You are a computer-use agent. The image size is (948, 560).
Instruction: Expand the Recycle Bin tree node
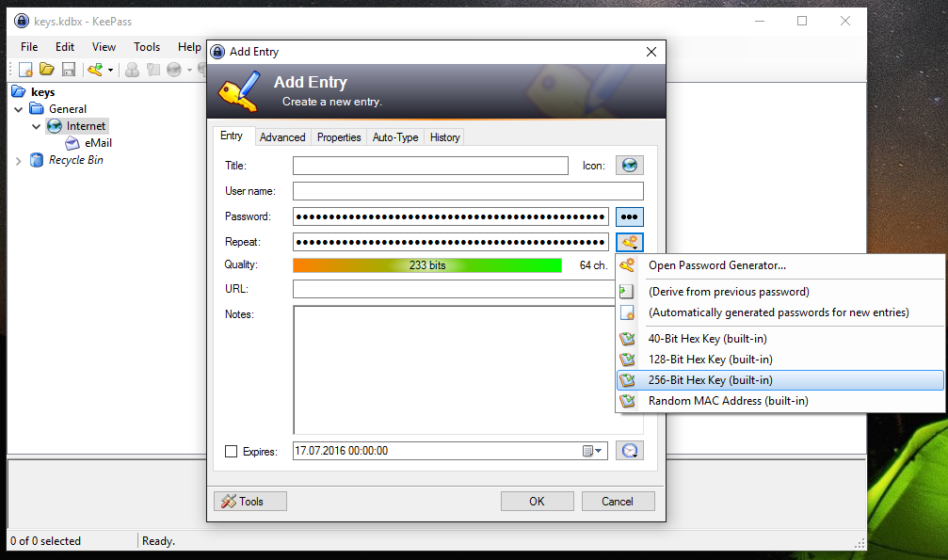[19, 161]
